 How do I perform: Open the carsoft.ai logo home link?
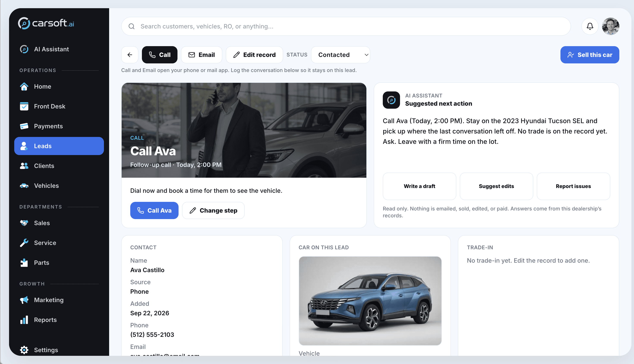[x=46, y=23]
